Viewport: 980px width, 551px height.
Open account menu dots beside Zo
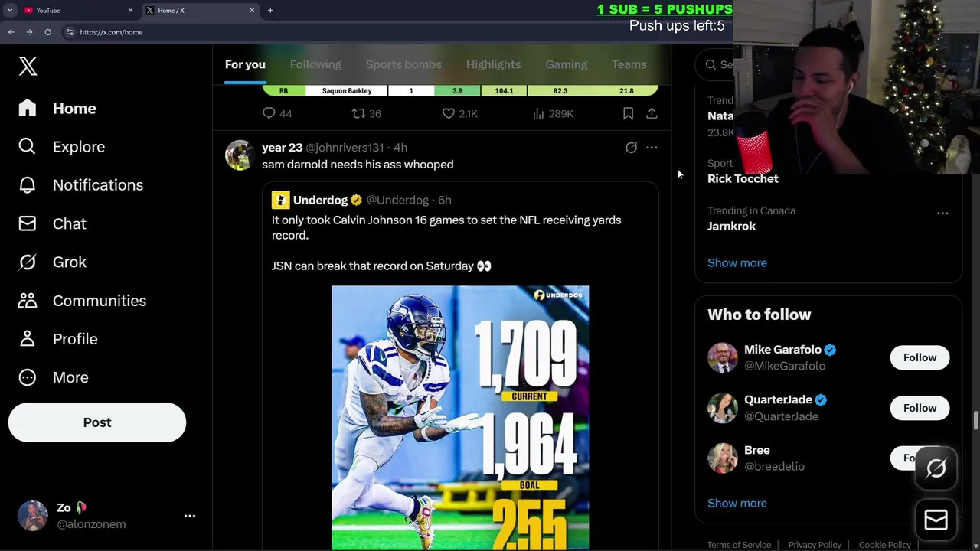190,516
